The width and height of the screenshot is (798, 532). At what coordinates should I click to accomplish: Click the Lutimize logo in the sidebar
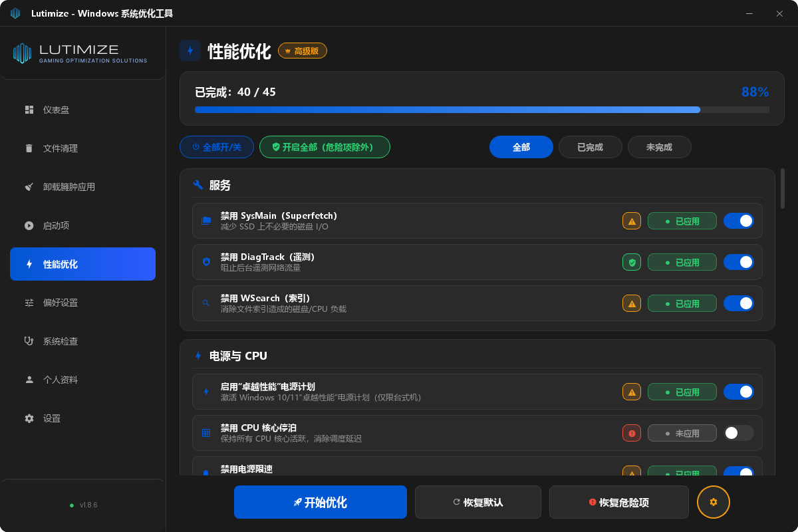pos(80,53)
